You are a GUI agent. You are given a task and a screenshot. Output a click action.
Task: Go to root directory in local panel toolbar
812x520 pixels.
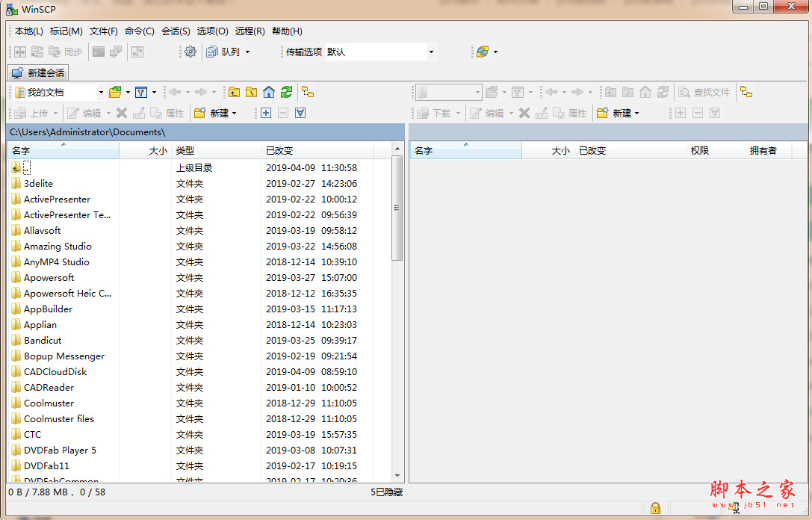point(251,92)
